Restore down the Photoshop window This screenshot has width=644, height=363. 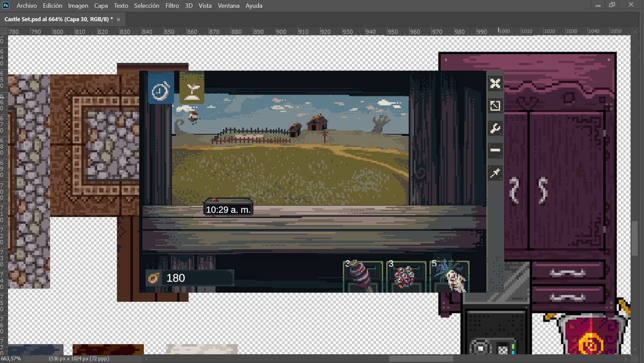612,5
